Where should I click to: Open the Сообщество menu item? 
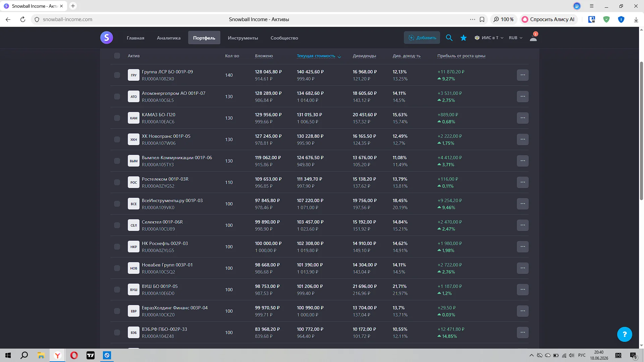284,38
